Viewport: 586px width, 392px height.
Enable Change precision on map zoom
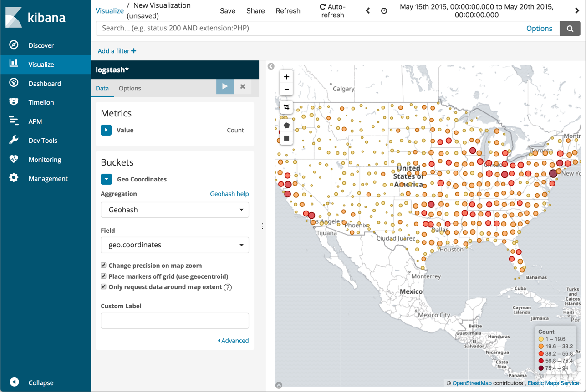(103, 265)
